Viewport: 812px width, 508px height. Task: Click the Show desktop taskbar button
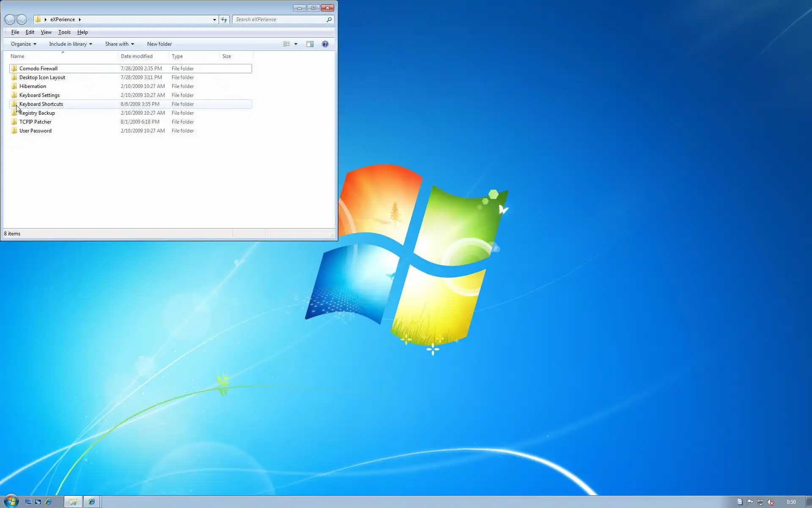809,502
